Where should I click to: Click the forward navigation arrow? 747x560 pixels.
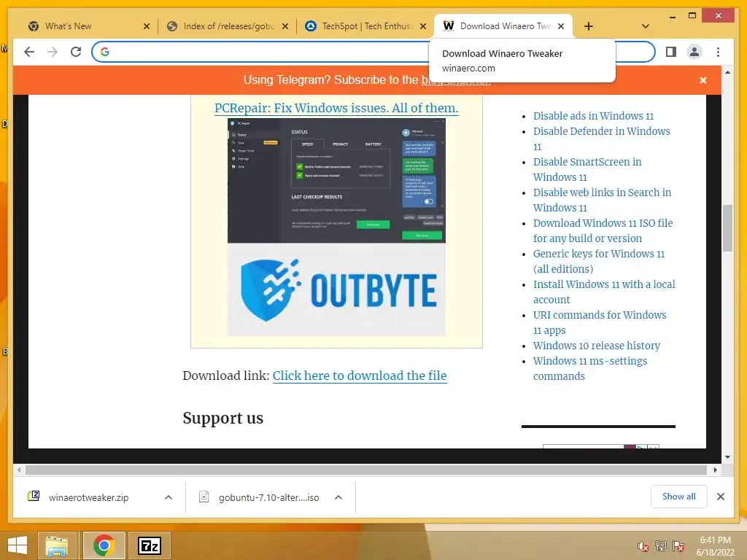53,52
